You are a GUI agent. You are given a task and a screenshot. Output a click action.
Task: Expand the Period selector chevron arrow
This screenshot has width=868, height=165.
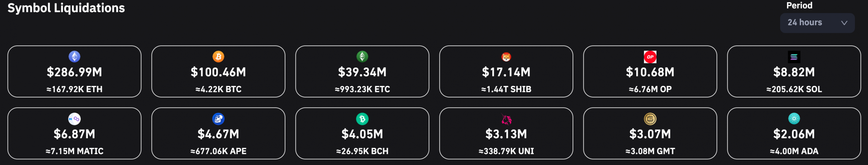(x=844, y=23)
